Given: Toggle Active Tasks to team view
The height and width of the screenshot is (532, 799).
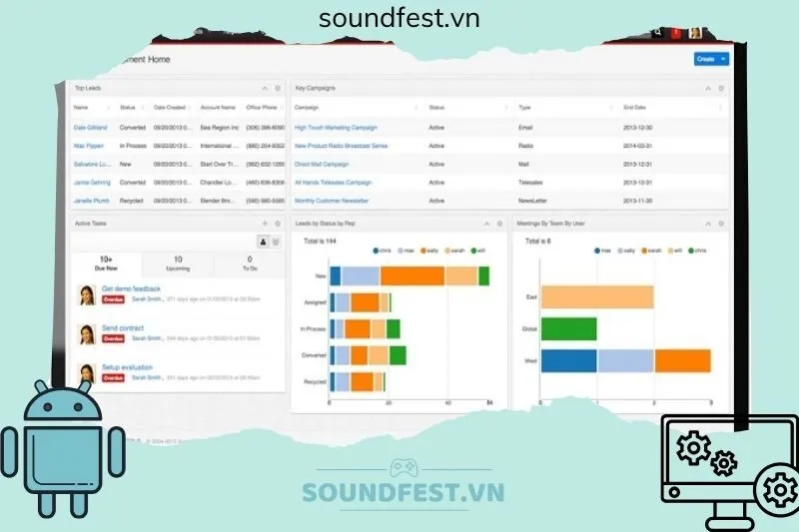Looking at the screenshot, I should tap(277, 242).
